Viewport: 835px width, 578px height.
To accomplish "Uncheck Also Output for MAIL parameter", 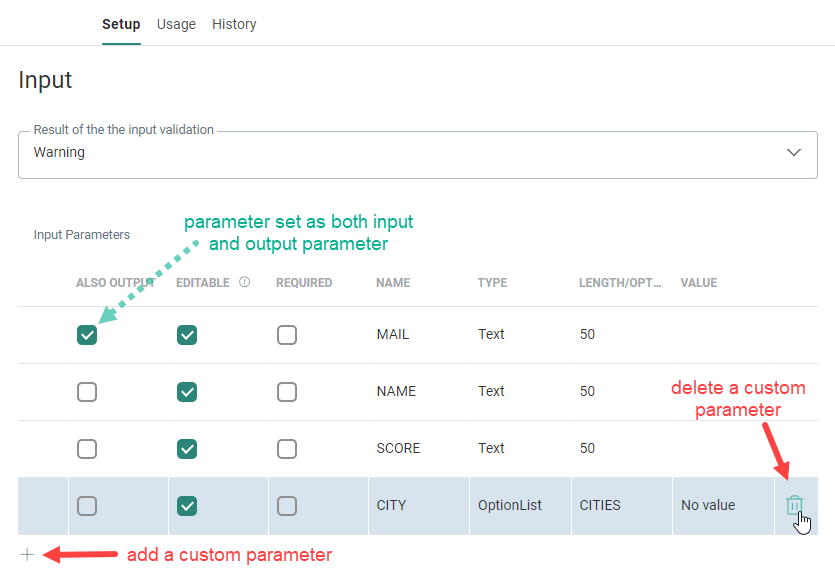I will (87, 335).
